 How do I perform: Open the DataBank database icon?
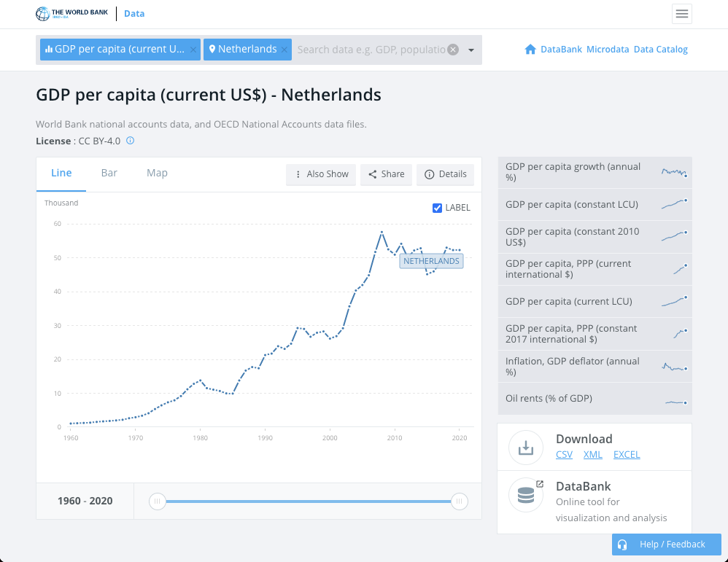525,495
